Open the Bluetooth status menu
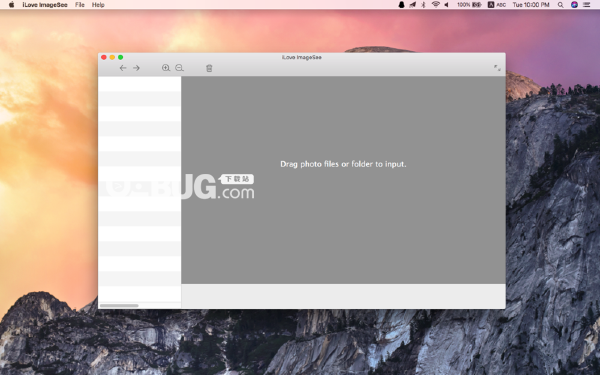The height and width of the screenshot is (375, 600). click(x=423, y=5)
